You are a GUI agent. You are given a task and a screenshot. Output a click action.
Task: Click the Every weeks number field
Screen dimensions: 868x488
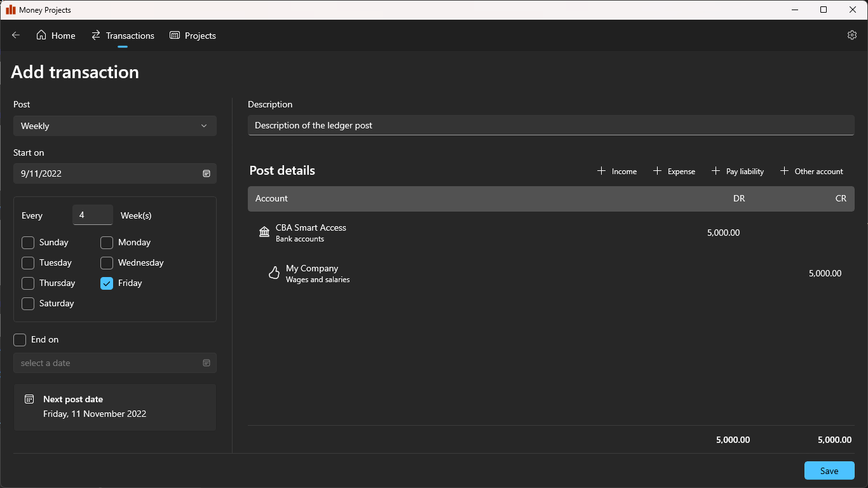click(x=93, y=215)
